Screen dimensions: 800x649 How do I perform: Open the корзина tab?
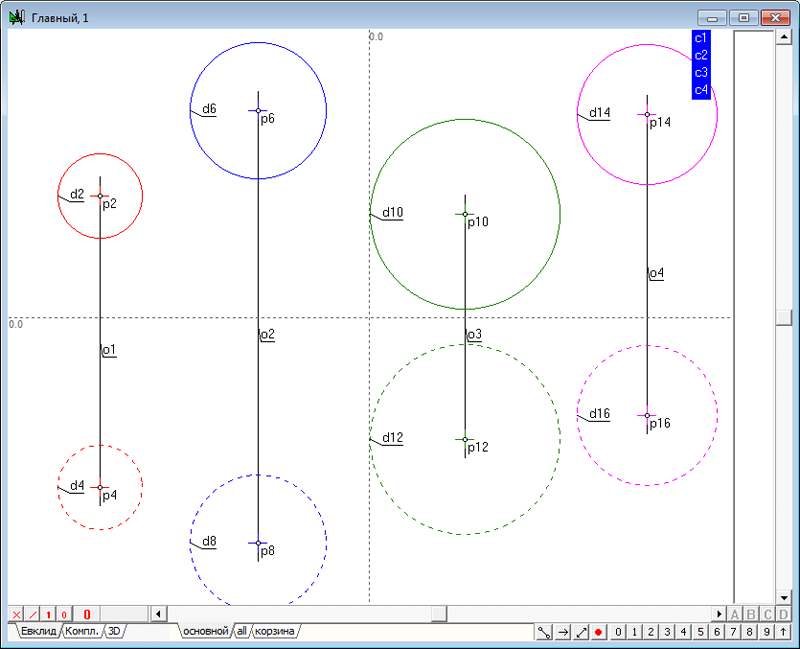pyautogui.click(x=274, y=631)
